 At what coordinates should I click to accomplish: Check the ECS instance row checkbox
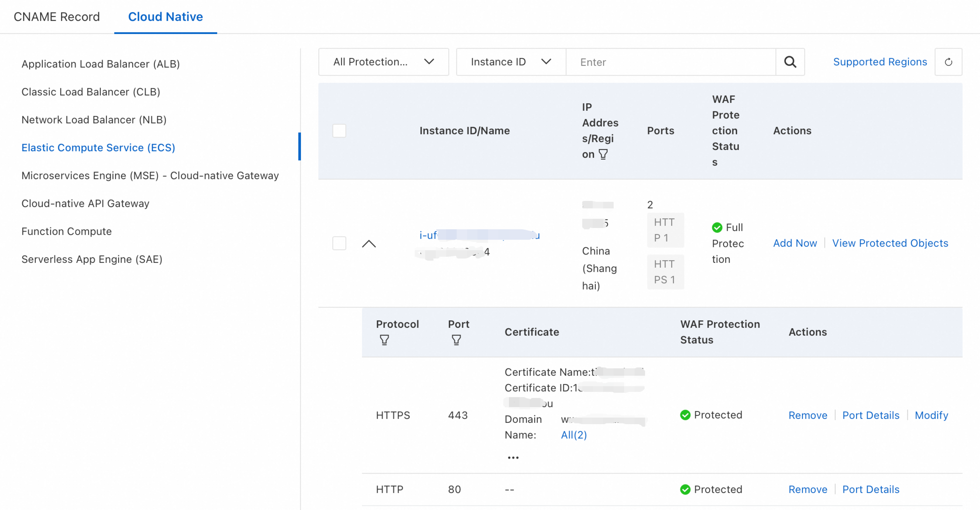339,243
